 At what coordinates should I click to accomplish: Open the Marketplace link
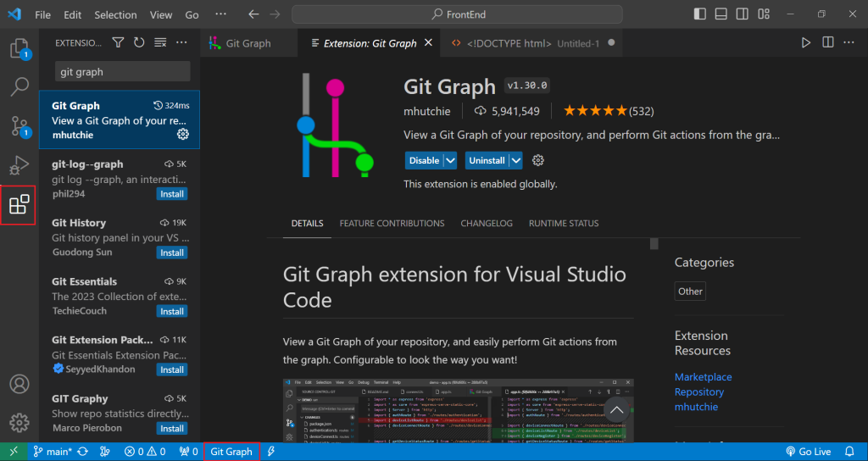pyautogui.click(x=703, y=377)
